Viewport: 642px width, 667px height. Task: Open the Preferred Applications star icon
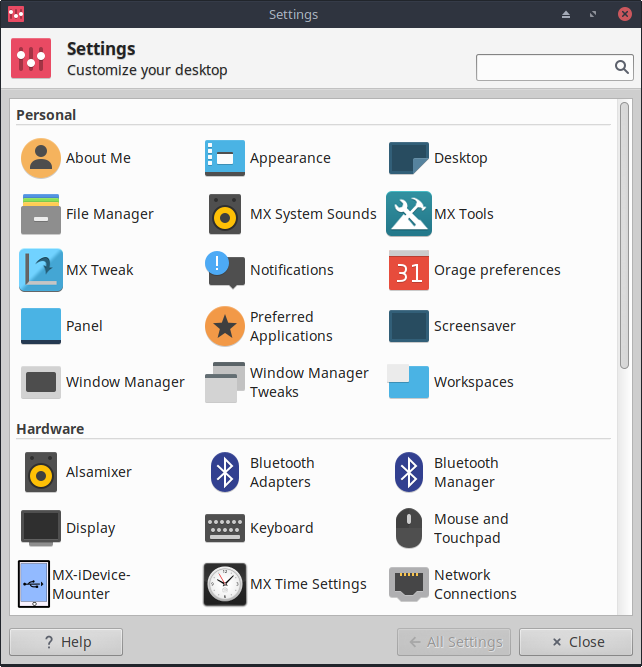[225, 326]
